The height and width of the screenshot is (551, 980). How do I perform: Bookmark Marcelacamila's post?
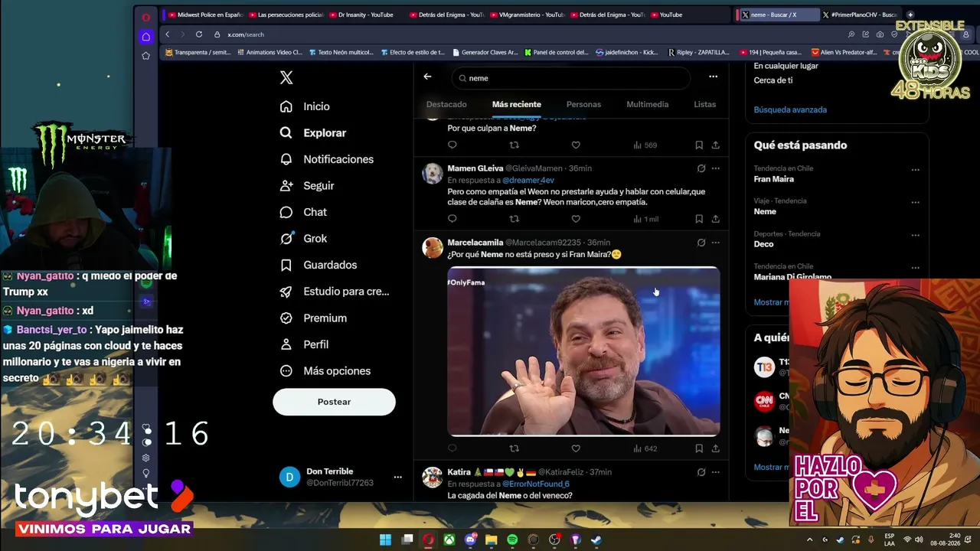(699, 448)
